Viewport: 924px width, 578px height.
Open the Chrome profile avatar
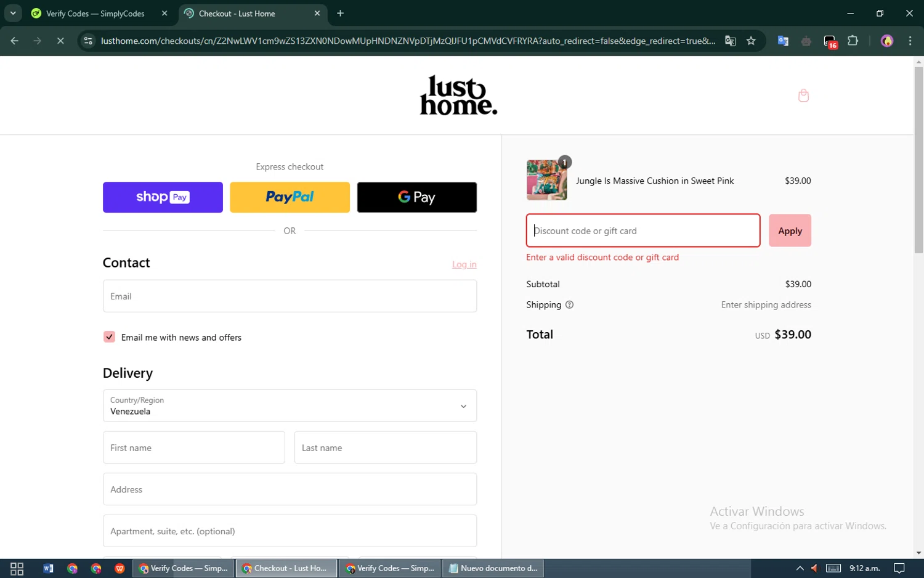(x=887, y=41)
